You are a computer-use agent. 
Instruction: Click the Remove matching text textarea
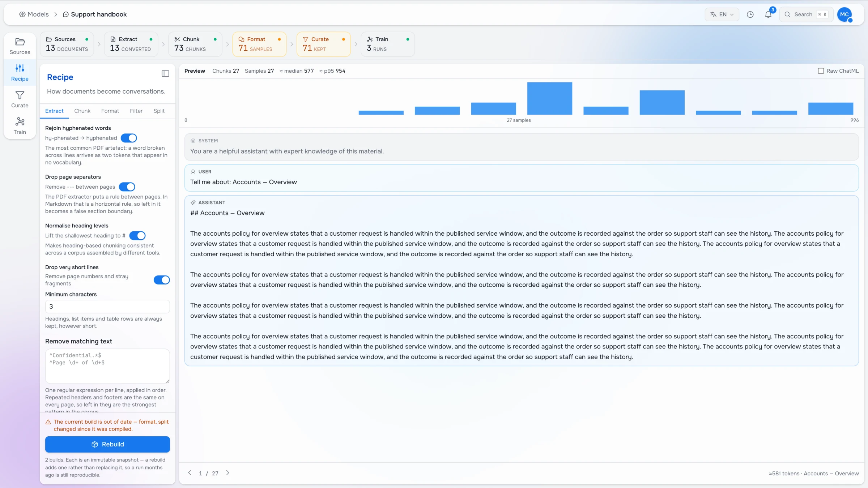pos(107,366)
